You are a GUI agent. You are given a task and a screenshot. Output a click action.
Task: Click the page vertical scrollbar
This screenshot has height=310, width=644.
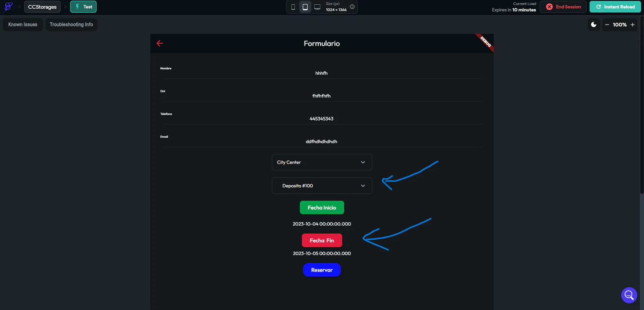[x=642, y=105]
